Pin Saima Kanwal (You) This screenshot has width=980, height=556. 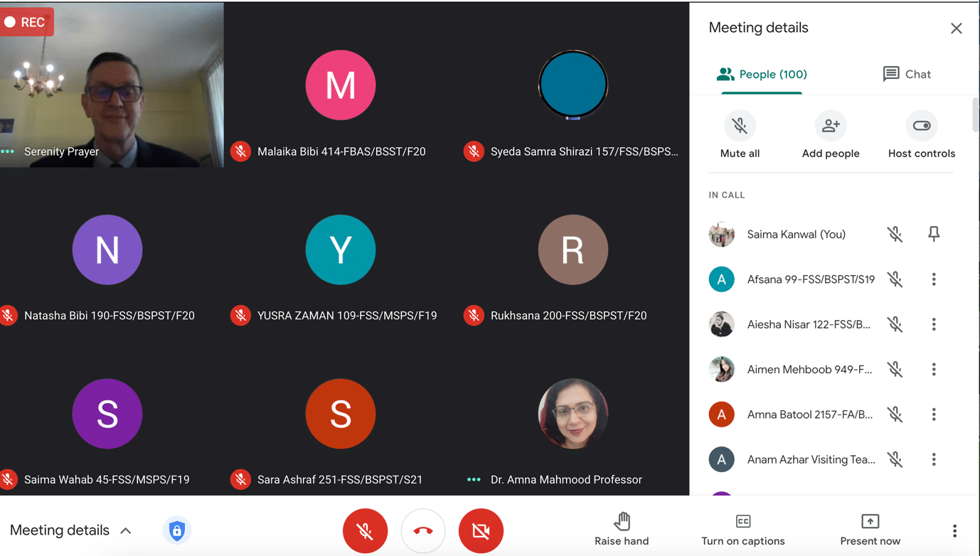click(934, 234)
